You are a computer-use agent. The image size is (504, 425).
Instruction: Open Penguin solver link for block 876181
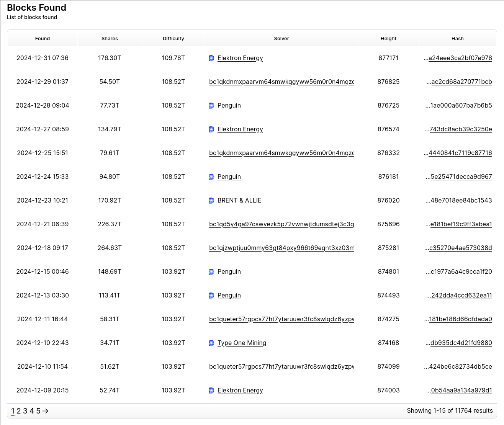tap(229, 177)
